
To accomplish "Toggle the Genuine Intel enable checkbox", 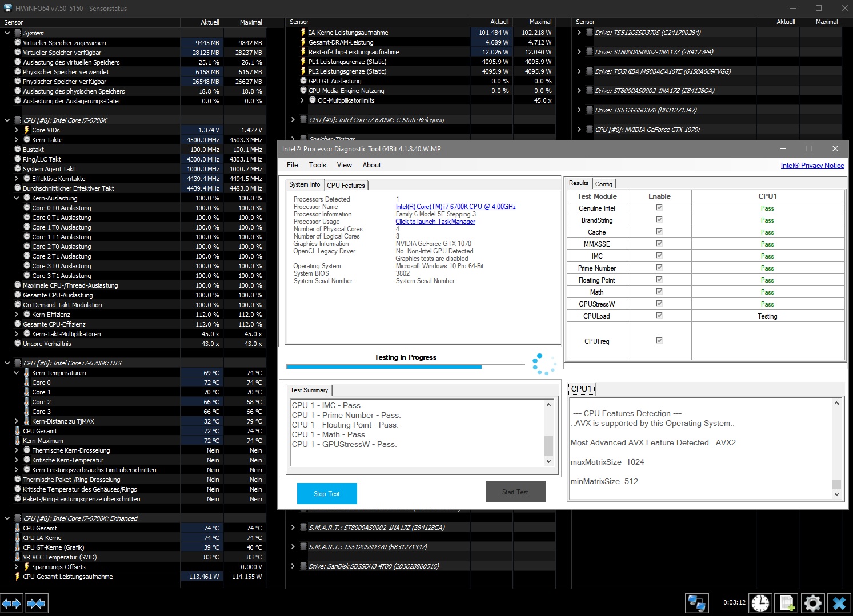I will tap(659, 208).
